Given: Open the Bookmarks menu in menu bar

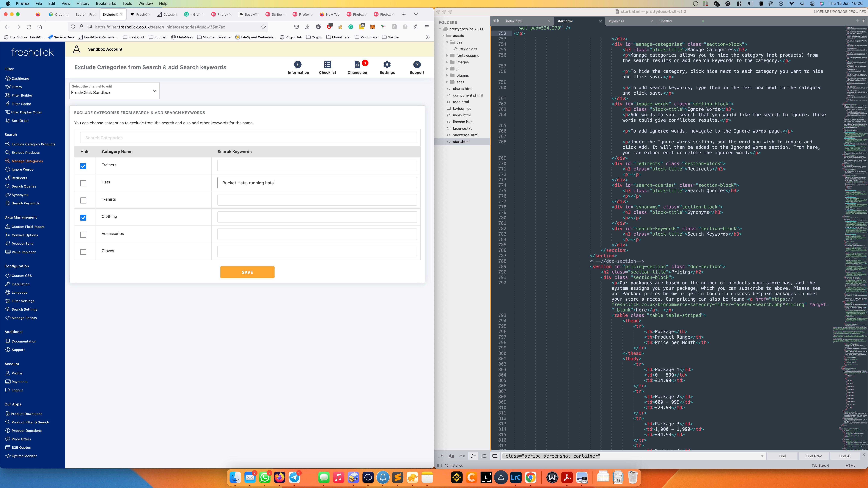Looking at the screenshot, I should (106, 3).
